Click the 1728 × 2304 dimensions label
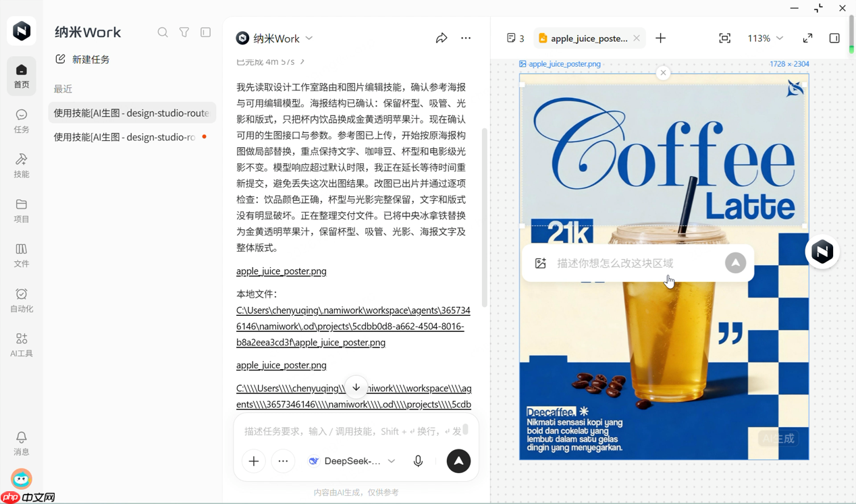 click(788, 64)
